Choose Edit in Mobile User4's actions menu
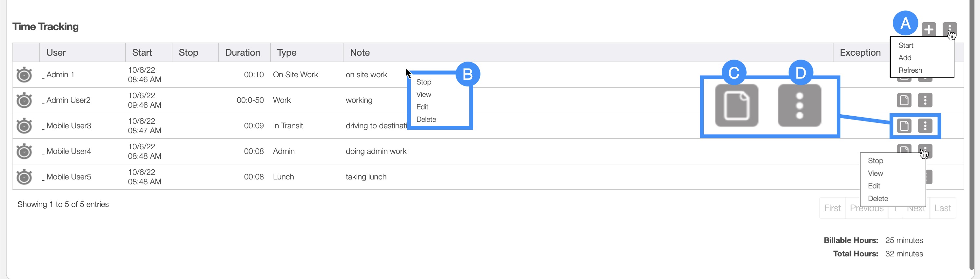This screenshot has width=980, height=279. pos(874,186)
